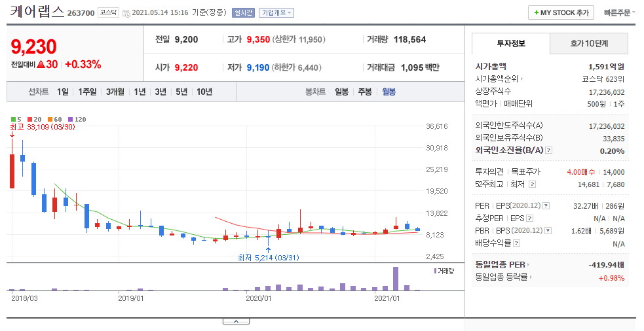The width and height of the screenshot is (644, 331).
Task: Click the 거래량 purple legend marker
Action: tap(435, 271)
